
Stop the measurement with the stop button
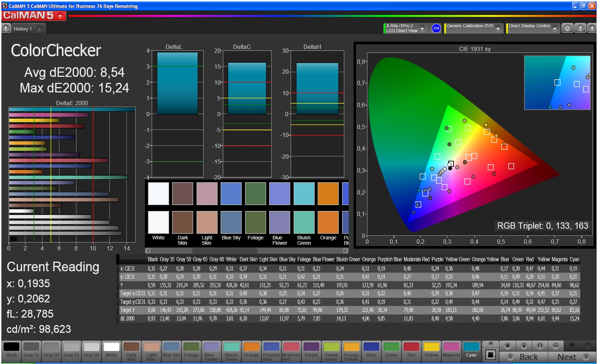508,346
